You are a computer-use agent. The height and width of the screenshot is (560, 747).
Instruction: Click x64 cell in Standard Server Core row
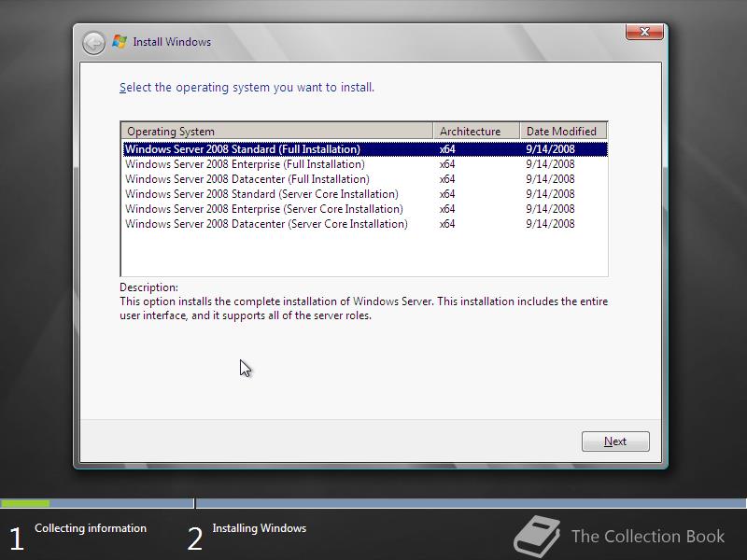[x=447, y=194]
